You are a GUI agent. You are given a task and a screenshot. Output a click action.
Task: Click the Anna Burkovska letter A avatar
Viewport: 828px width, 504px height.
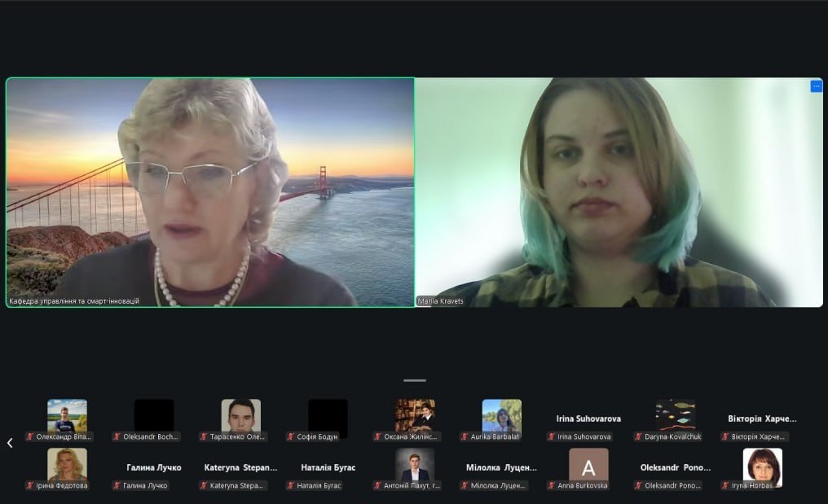(588, 465)
